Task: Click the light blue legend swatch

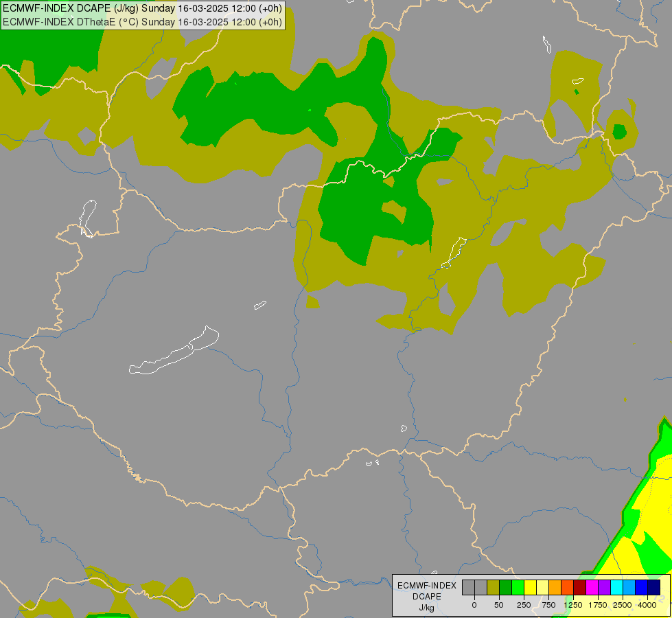Action: tap(629, 587)
